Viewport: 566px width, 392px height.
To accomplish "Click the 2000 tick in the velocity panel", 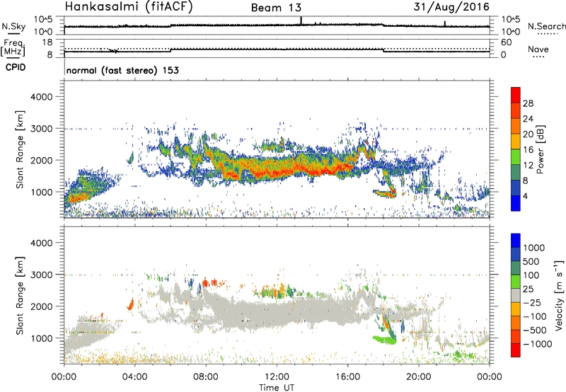I will [42, 306].
